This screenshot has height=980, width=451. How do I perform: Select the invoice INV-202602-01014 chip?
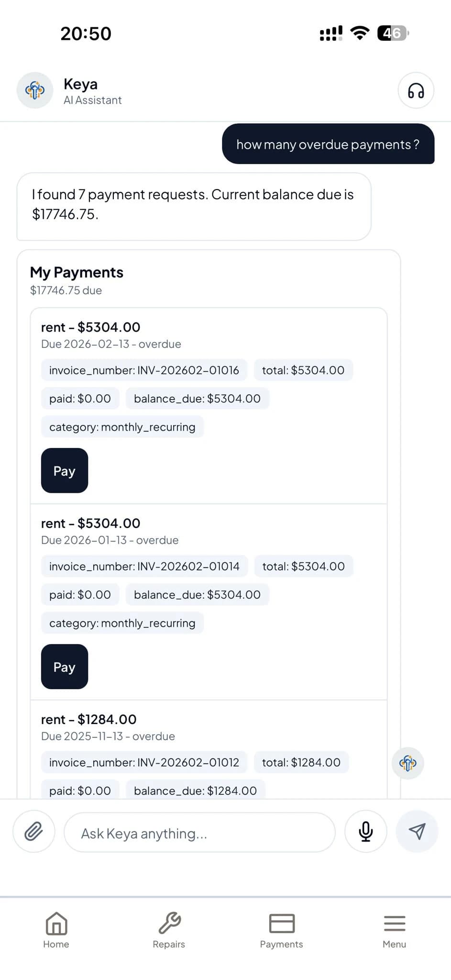(144, 566)
